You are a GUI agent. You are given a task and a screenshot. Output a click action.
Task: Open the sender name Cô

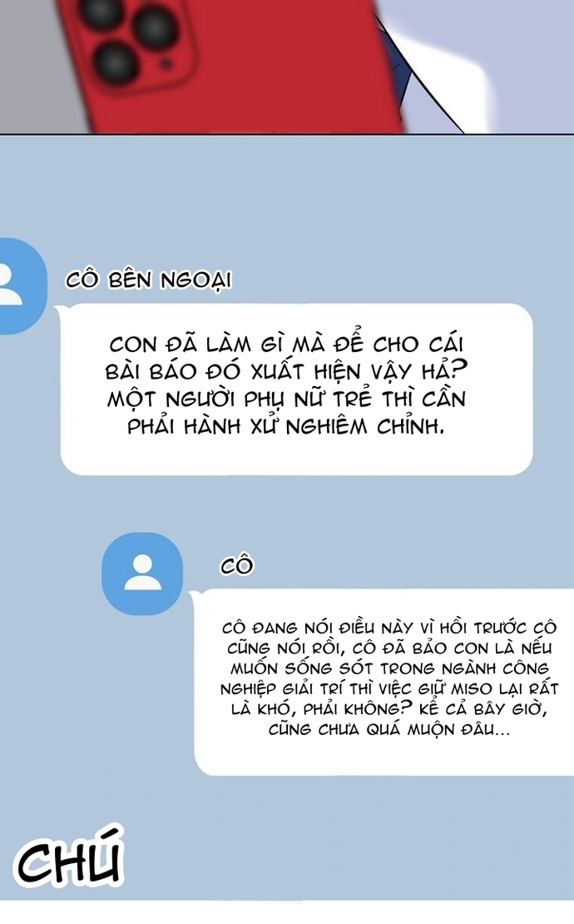[236, 566]
